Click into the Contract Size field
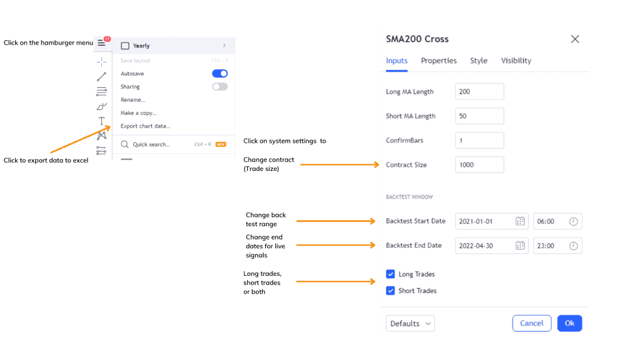 [479, 165]
